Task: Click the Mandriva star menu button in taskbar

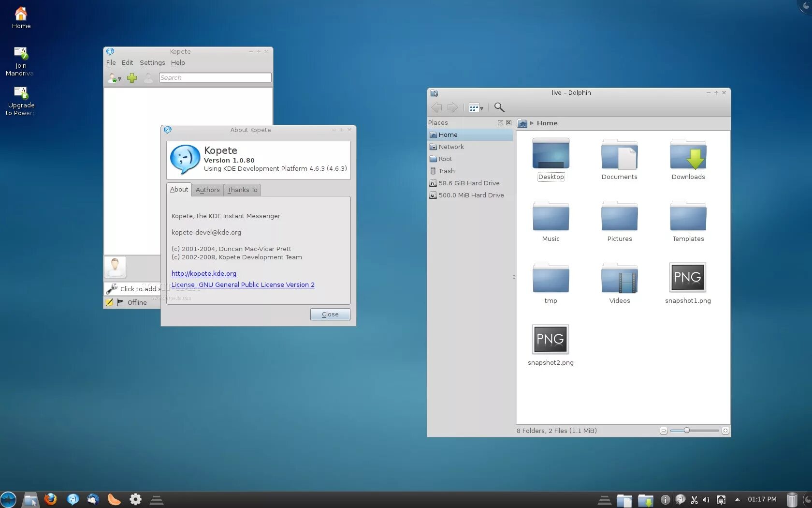Action: 8,500
